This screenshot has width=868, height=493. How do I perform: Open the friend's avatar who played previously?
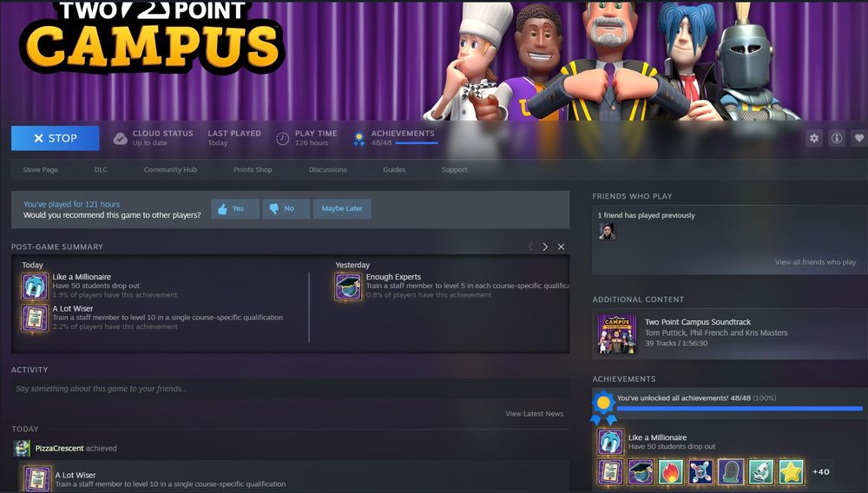[x=608, y=231]
